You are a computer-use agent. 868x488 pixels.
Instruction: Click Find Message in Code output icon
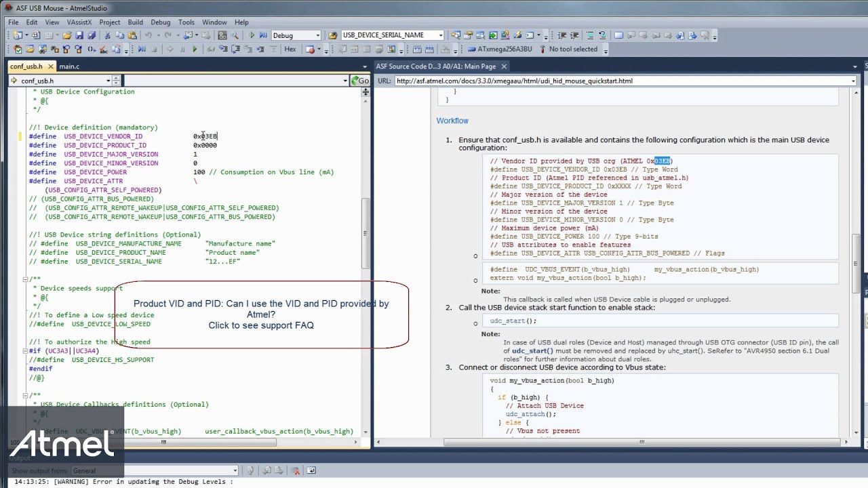click(x=250, y=470)
